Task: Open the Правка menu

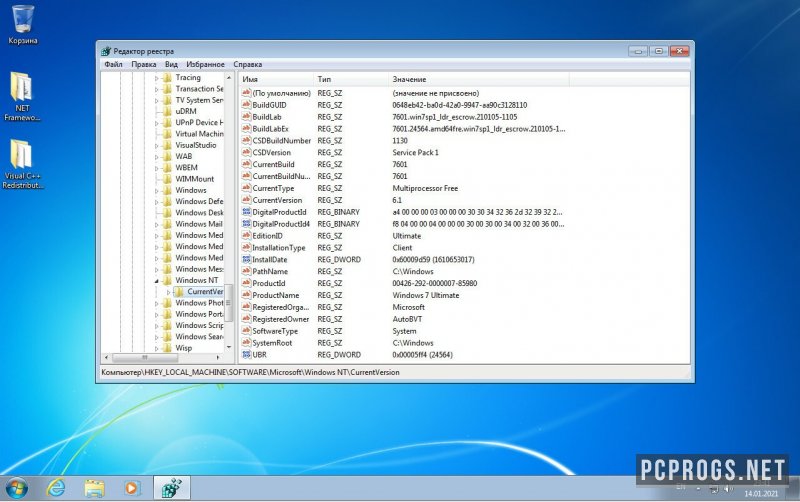Action: coord(143,64)
